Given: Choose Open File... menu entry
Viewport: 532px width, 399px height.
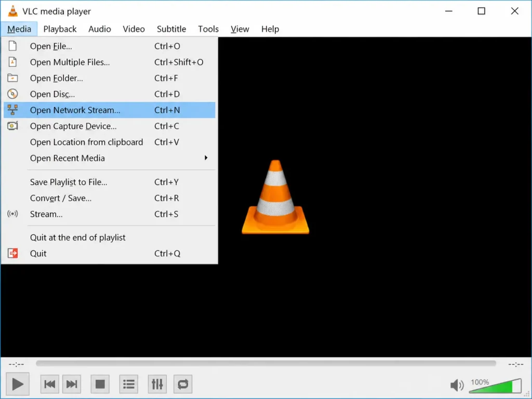Looking at the screenshot, I should point(109,46).
